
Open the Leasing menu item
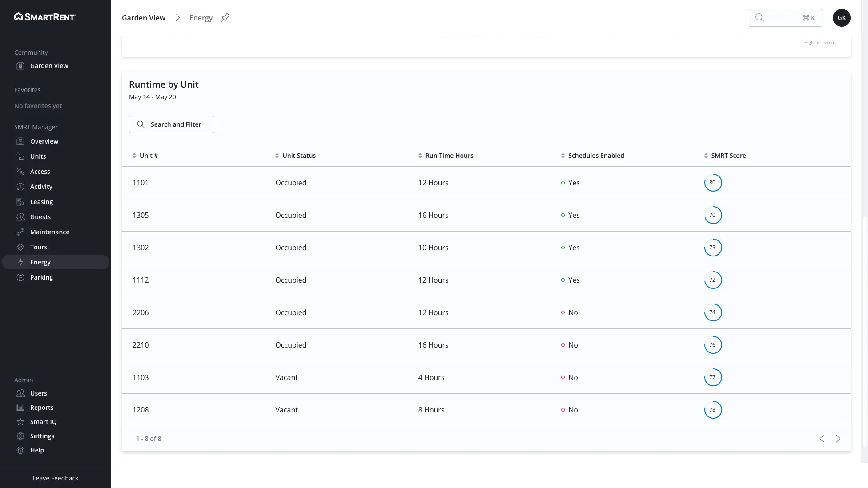56,202
